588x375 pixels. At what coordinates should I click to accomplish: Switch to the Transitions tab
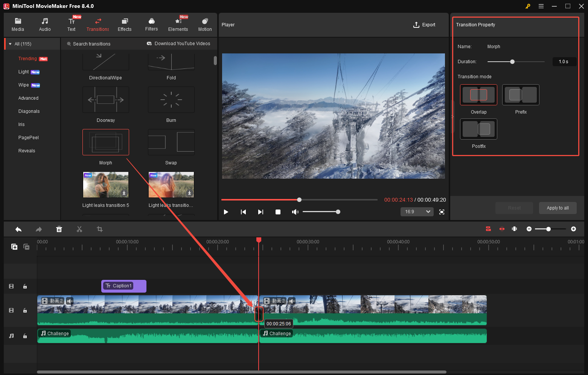coord(98,24)
